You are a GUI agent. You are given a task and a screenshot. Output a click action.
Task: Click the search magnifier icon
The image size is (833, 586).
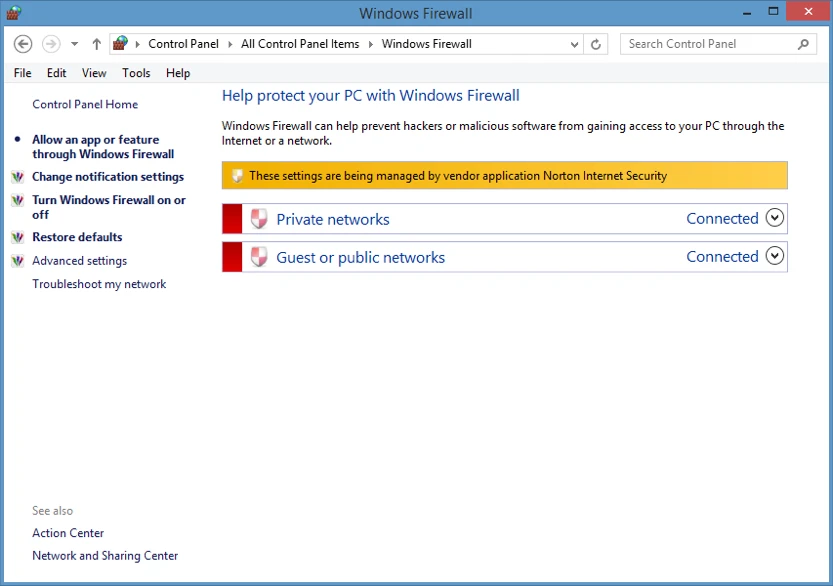point(803,44)
